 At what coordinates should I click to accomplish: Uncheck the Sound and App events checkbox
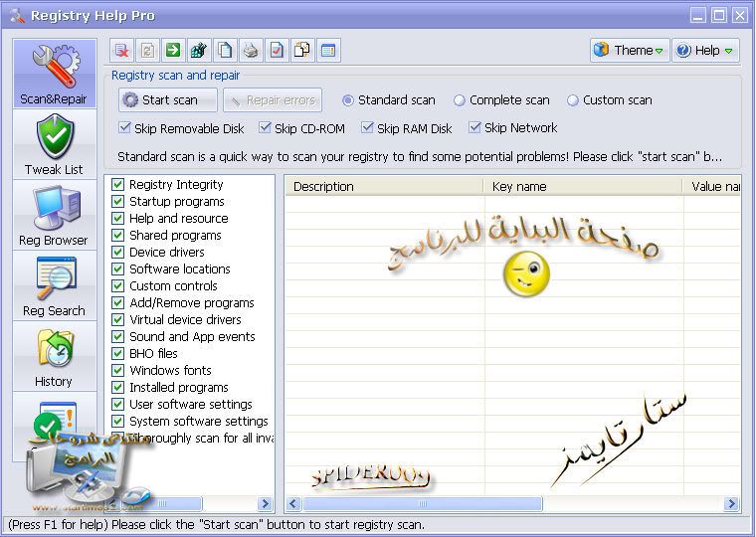click(x=117, y=336)
